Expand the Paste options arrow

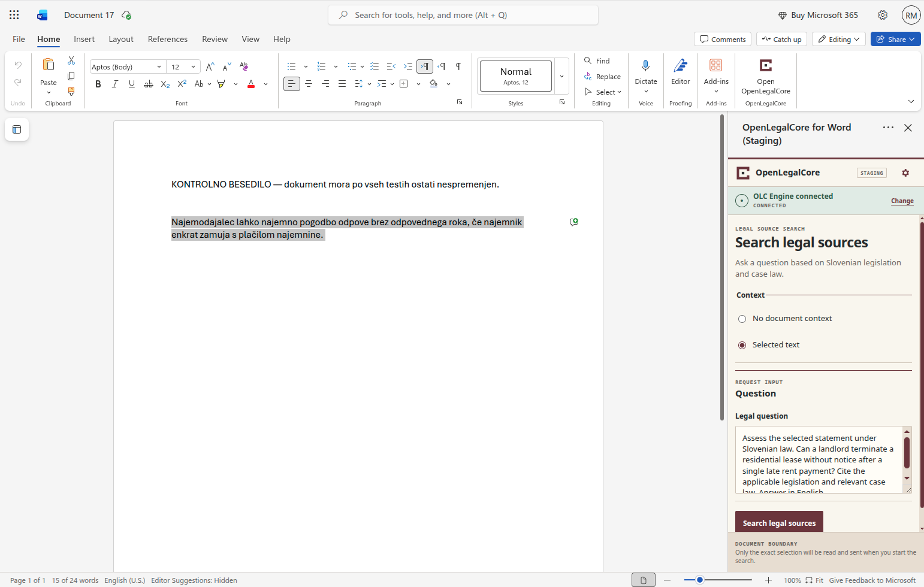49,93
